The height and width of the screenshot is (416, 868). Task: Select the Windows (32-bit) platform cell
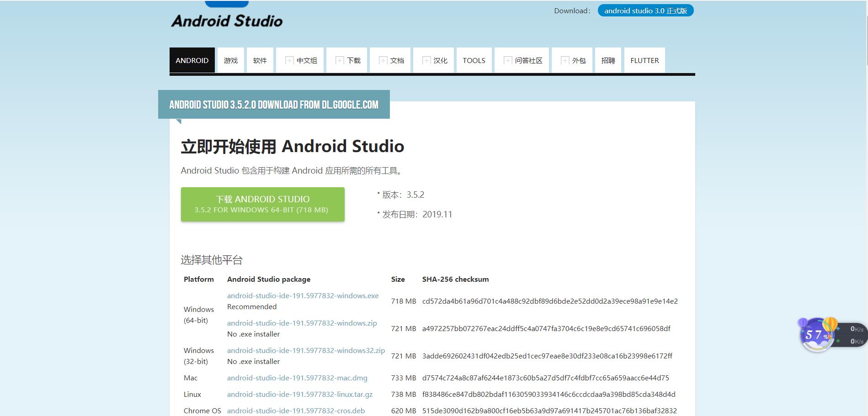[199, 356]
